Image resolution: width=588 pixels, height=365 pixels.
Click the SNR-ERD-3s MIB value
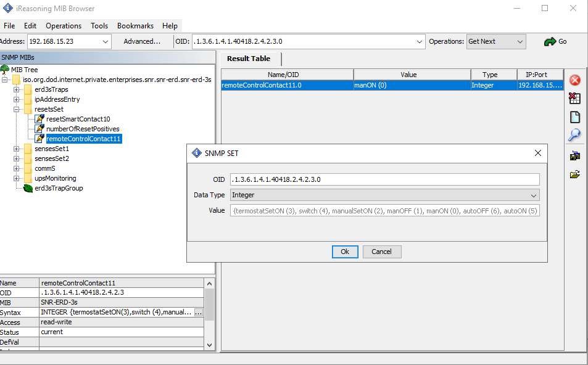(122, 302)
